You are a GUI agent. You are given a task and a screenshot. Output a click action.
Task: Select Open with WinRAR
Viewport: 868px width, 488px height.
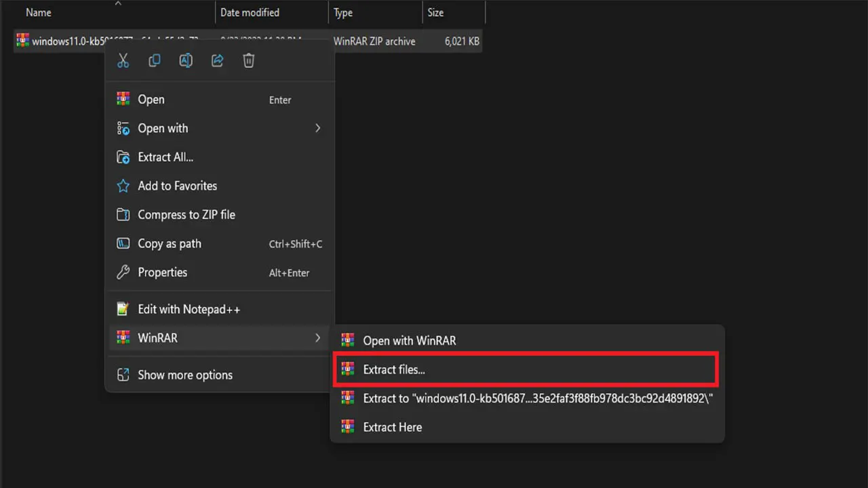point(409,341)
